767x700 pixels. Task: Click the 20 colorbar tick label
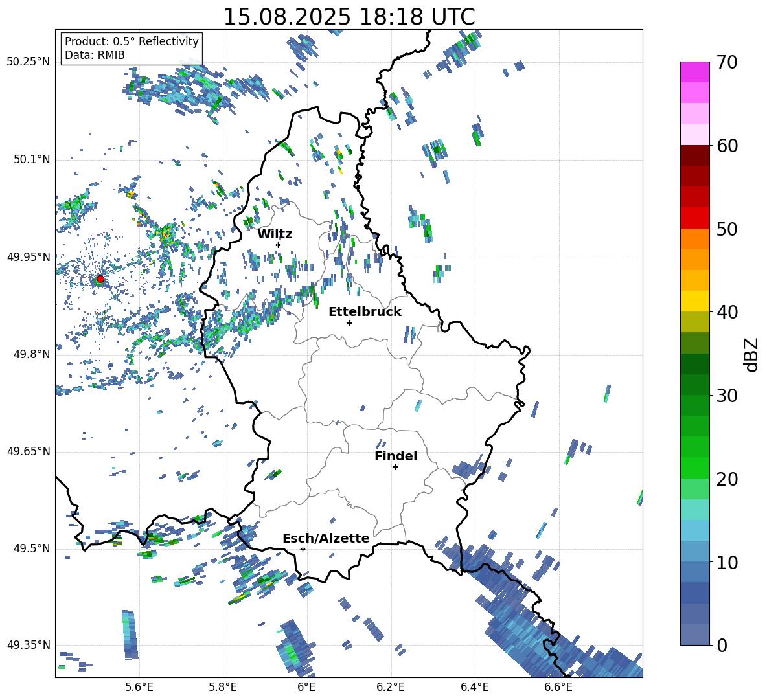[727, 479]
